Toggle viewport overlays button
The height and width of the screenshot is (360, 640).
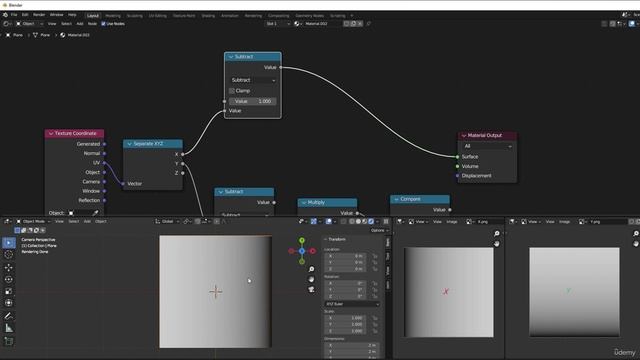click(329, 221)
